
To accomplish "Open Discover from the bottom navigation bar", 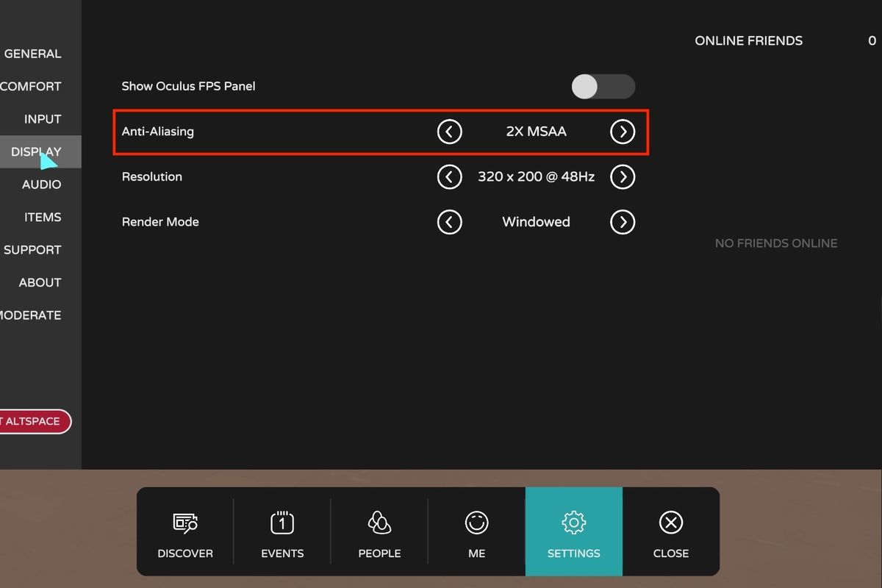I will tap(185, 531).
